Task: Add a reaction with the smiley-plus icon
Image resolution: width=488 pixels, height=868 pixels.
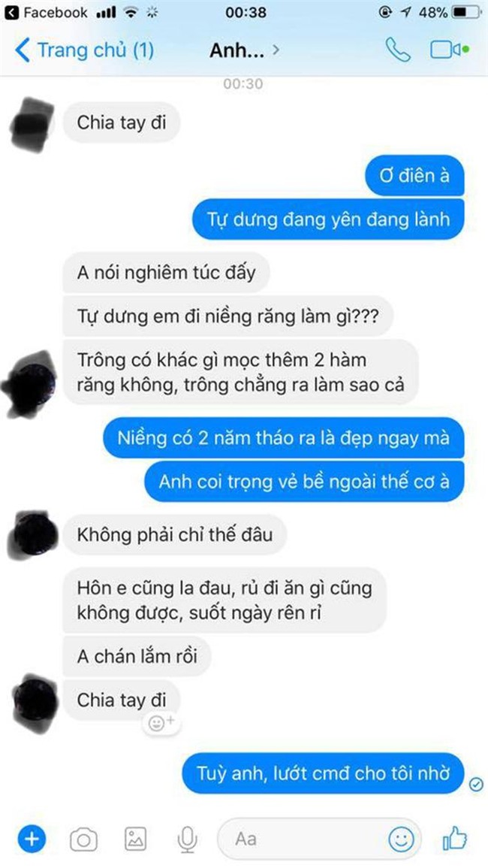Action: click(x=161, y=723)
